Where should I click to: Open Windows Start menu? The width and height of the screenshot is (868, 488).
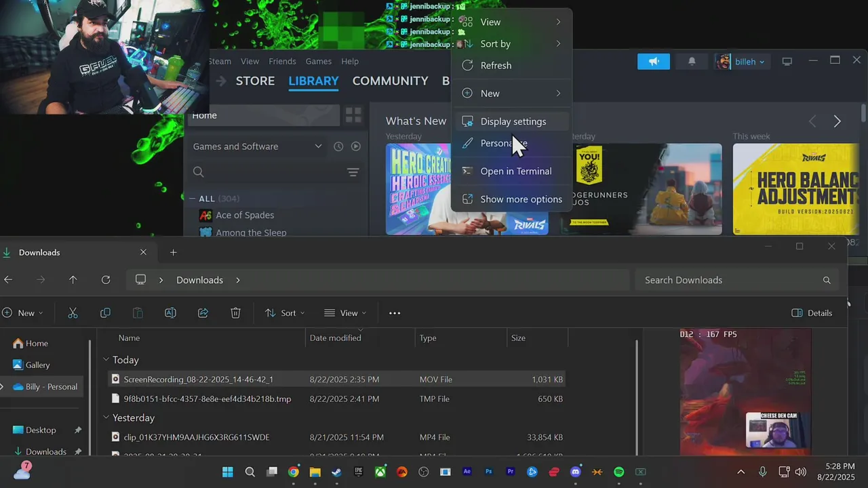(x=228, y=472)
